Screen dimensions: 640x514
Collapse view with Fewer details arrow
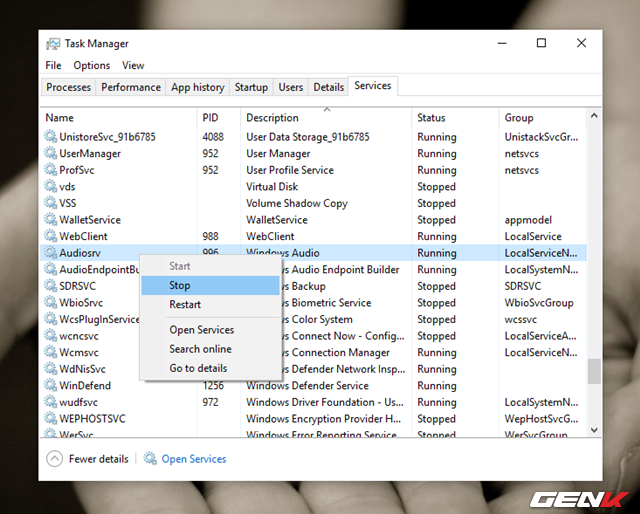pos(54,458)
